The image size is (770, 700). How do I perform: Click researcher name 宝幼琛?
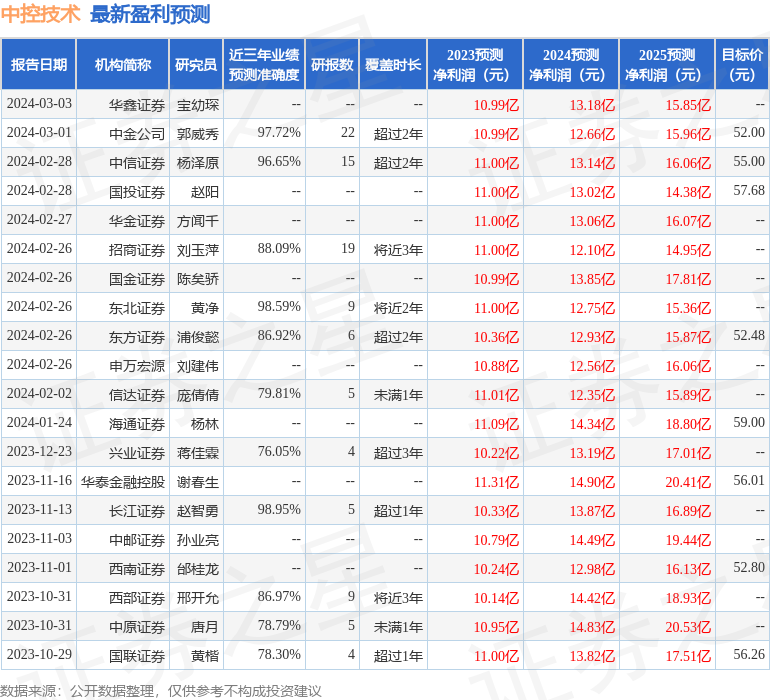(197, 105)
